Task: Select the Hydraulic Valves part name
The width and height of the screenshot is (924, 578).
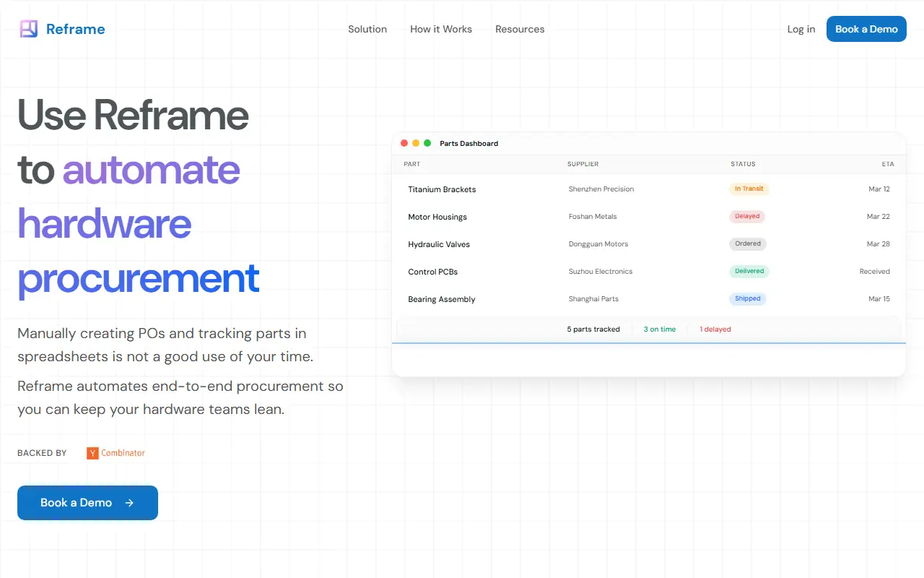Action: pyautogui.click(x=439, y=244)
